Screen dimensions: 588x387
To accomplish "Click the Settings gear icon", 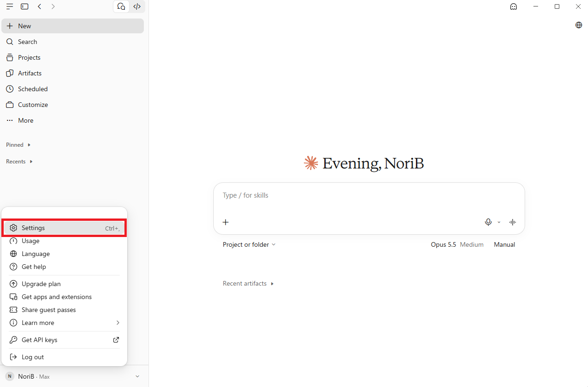I will [13, 228].
